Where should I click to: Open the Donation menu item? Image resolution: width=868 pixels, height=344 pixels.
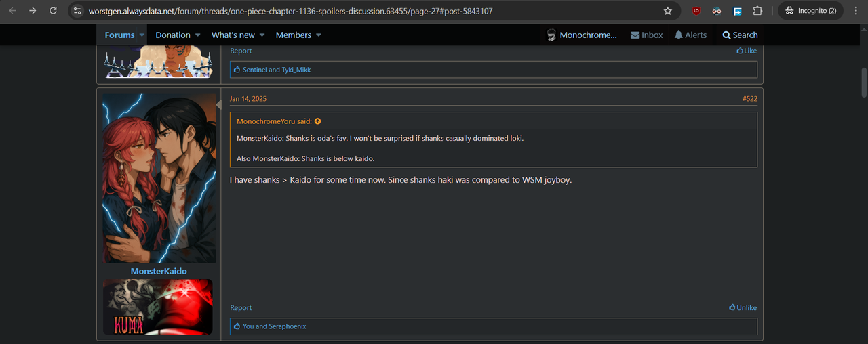click(173, 35)
